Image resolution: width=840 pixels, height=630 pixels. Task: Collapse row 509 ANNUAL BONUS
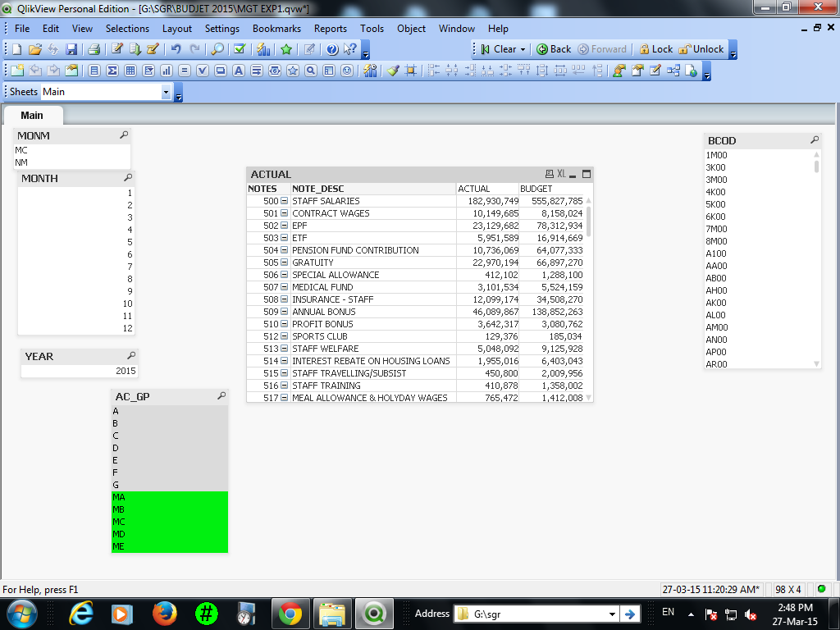[285, 312]
